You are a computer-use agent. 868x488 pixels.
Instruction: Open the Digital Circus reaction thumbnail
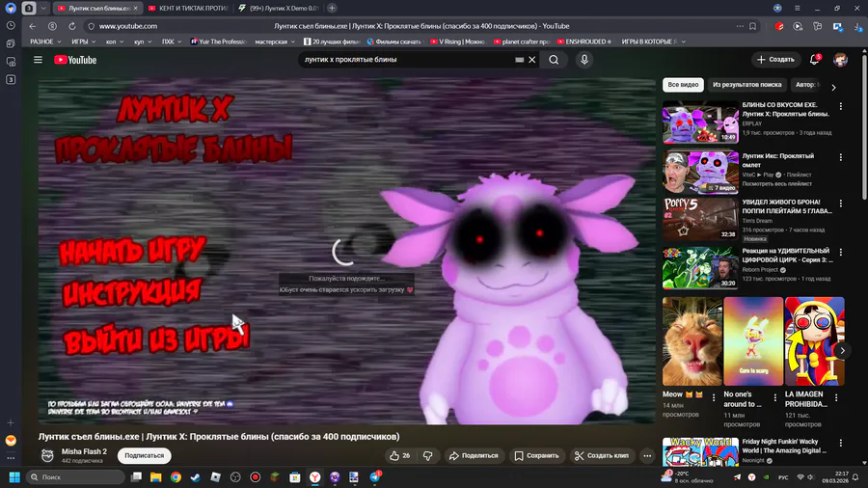[700, 268]
